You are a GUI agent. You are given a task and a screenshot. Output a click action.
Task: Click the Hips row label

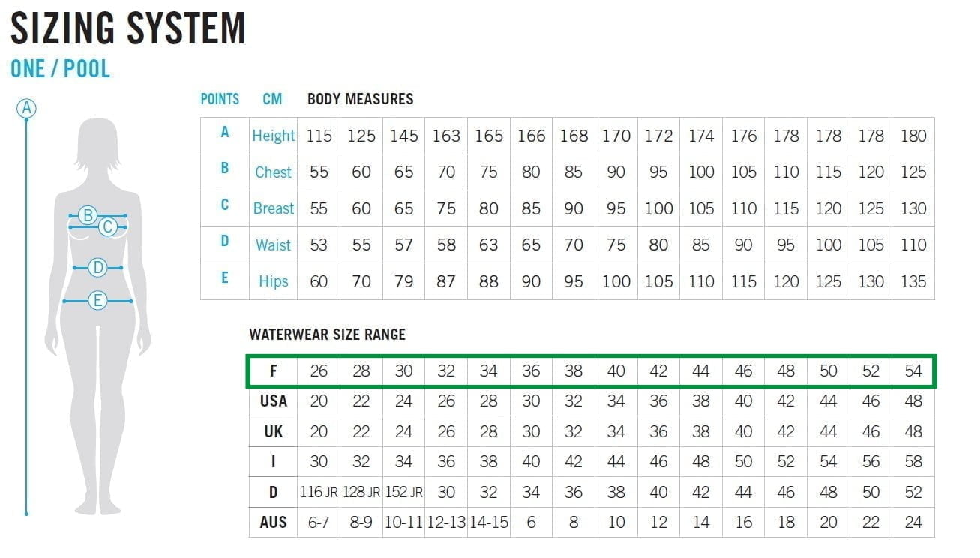click(273, 281)
